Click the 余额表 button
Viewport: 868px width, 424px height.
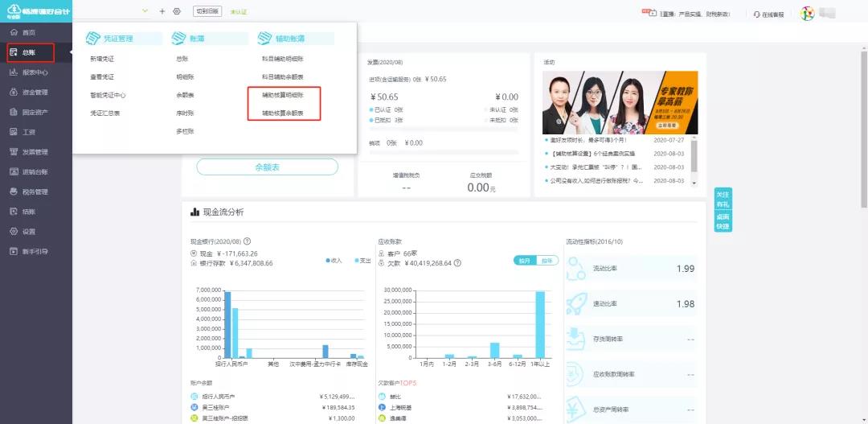coord(267,167)
